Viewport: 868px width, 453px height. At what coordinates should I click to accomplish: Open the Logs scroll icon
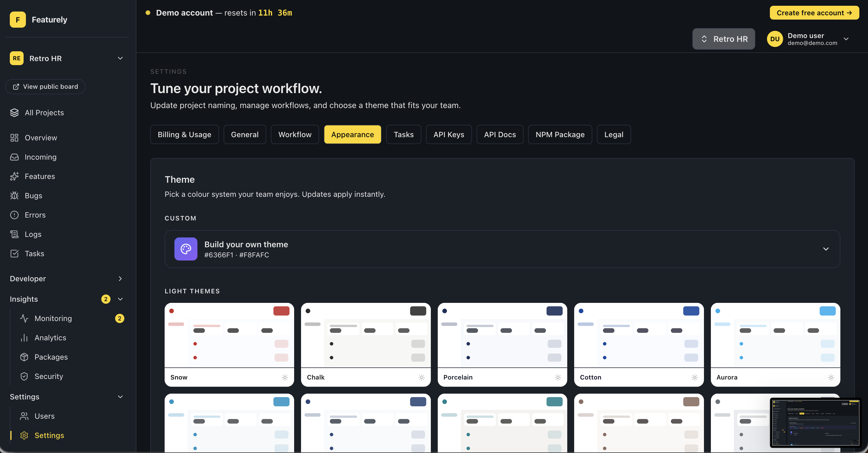(x=14, y=235)
